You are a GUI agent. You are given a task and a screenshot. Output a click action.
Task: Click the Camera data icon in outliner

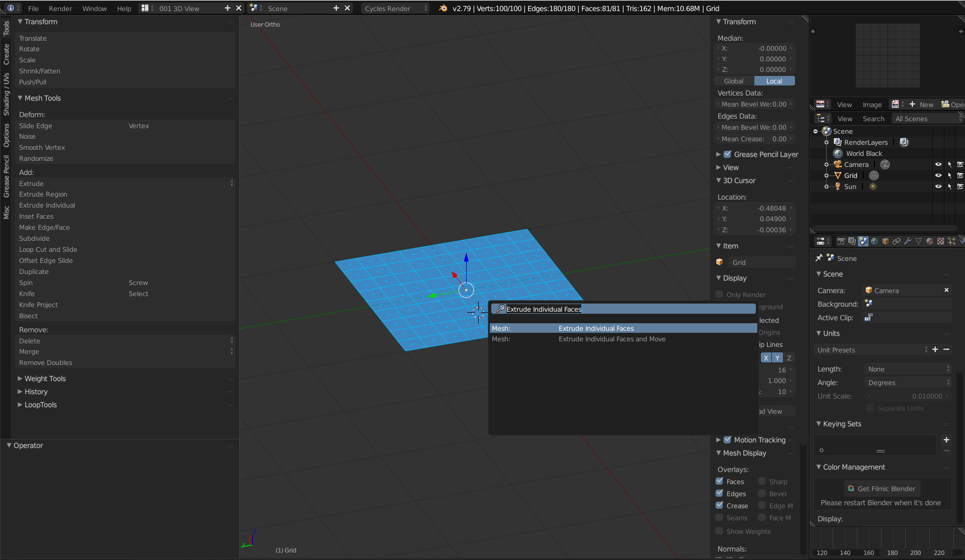(x=886, y=164)
